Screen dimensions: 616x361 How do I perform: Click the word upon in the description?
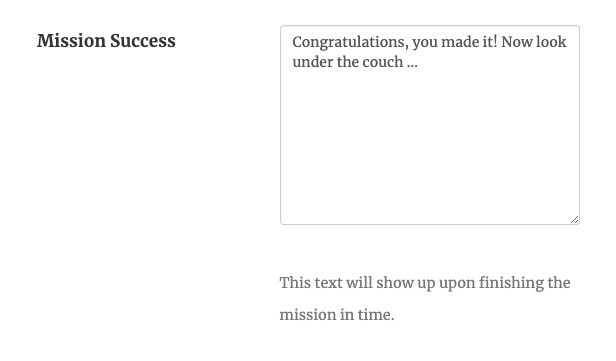(456, 284)
